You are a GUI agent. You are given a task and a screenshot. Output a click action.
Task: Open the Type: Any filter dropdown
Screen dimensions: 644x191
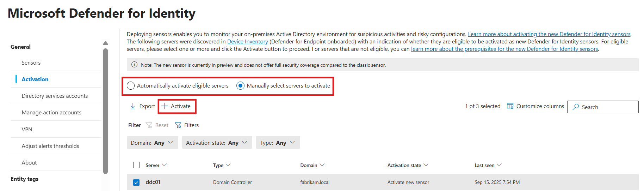[278, 143]
